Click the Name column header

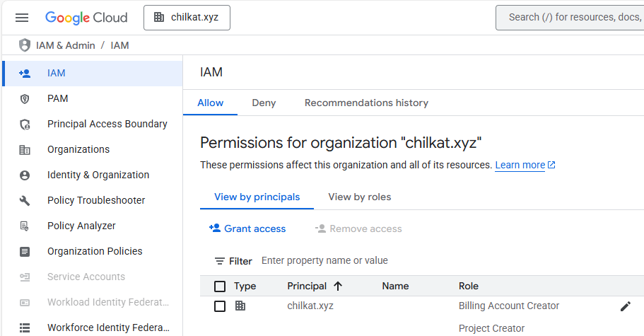395,286
